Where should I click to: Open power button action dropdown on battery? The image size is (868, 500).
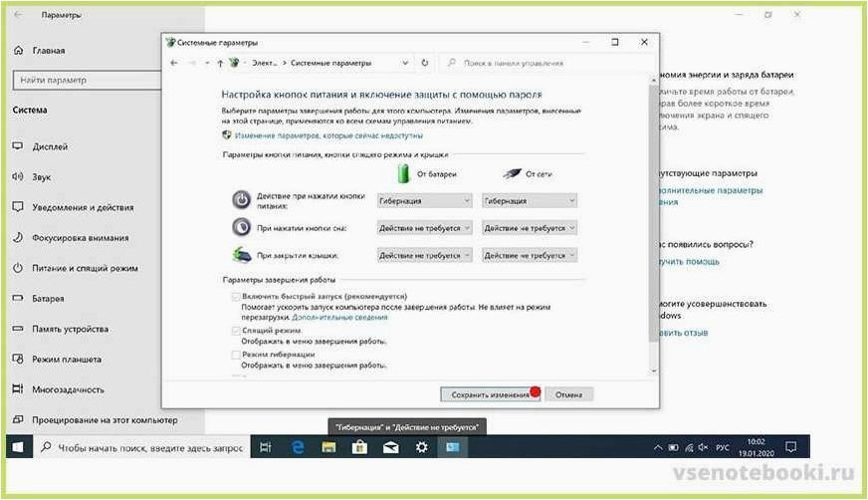pyautogui.click(x=424, y=201)
